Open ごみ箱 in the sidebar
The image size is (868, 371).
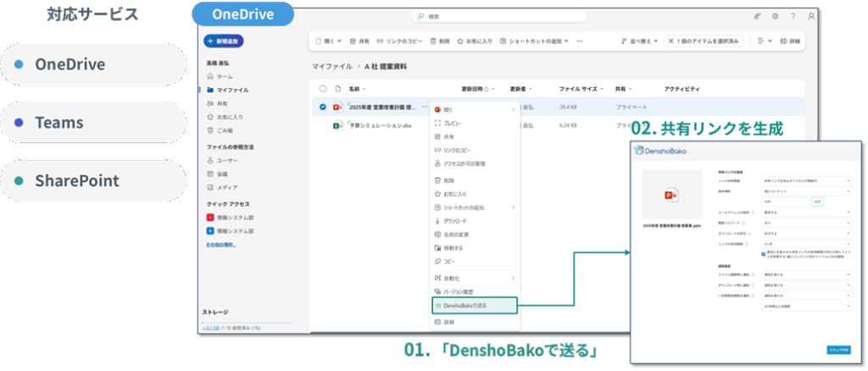coord(220,130)
